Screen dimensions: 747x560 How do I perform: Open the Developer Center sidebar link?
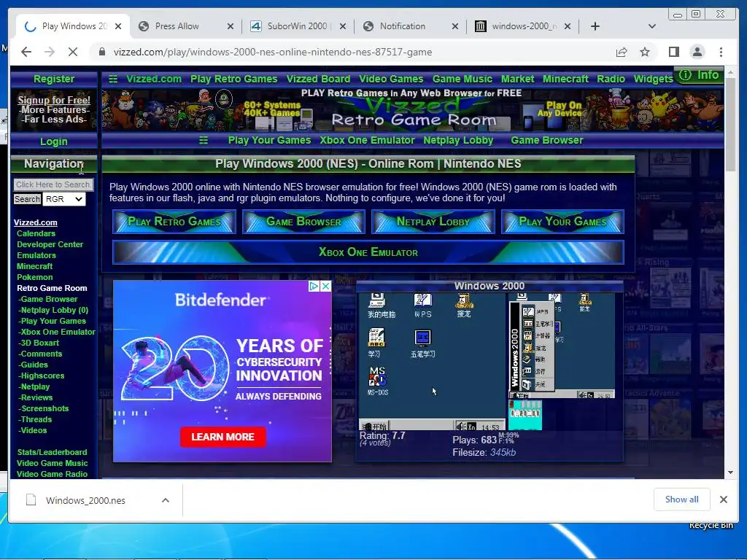click(x=50, y=244)
